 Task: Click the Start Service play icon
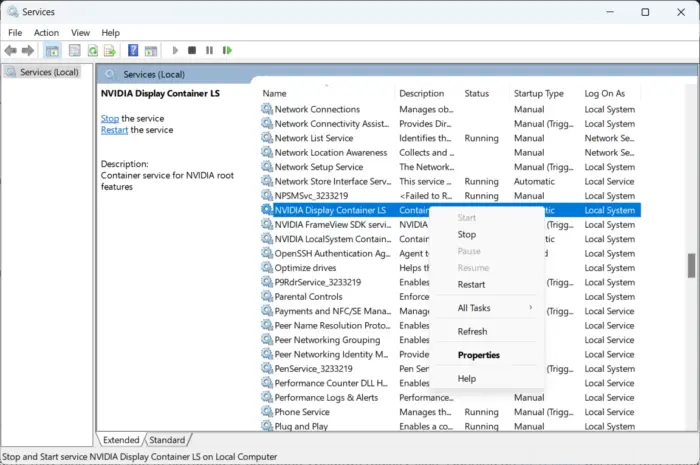[x=175, y=50]
